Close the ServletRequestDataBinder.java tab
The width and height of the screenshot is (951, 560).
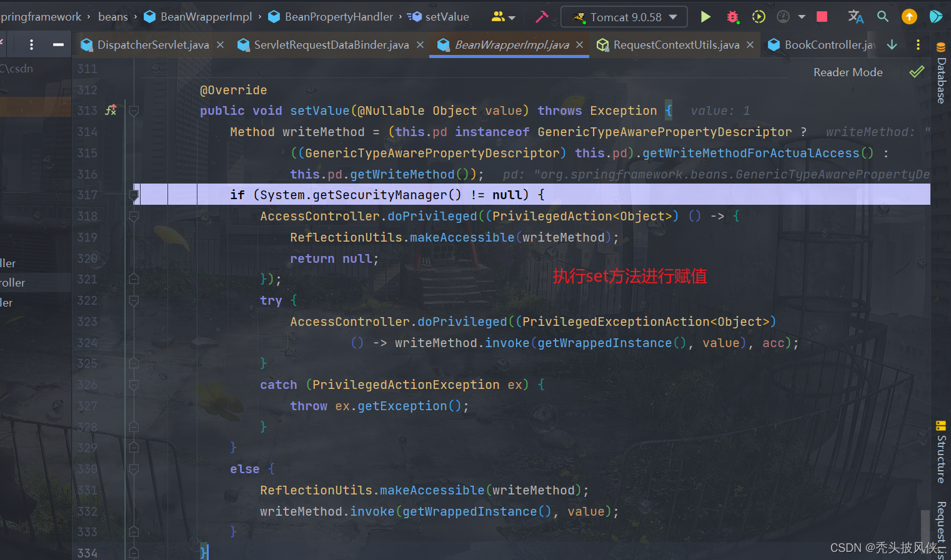tap(420, 45)
